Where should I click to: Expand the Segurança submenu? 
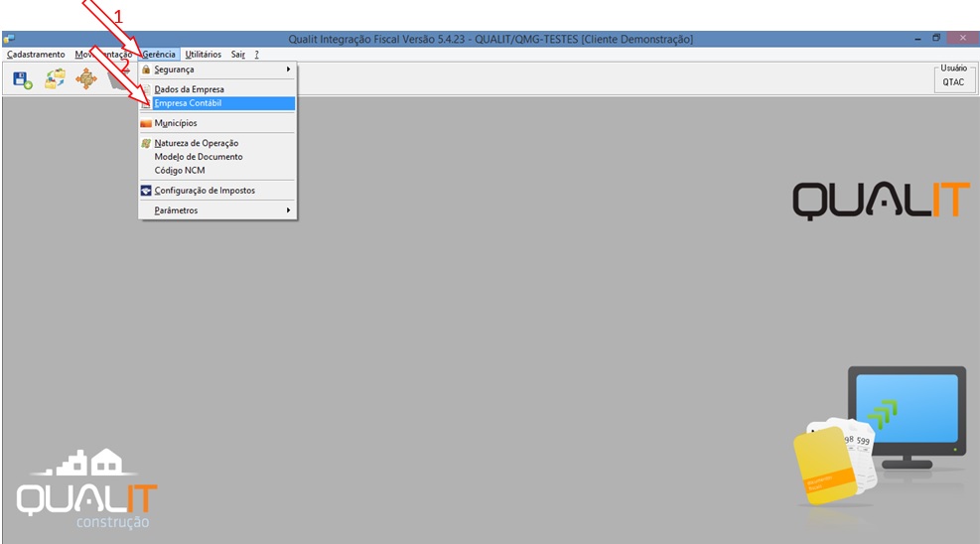[216, 69]
